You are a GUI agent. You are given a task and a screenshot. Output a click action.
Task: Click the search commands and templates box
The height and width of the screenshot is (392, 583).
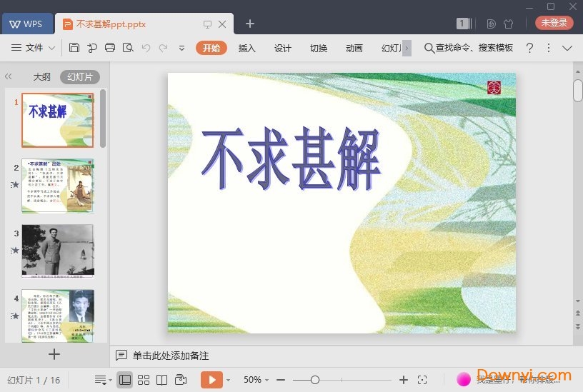pyautogui.click(x=469, y=48)
